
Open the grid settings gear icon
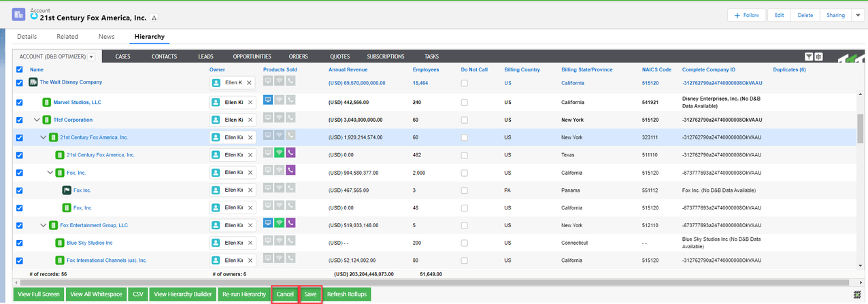(818, 56)
